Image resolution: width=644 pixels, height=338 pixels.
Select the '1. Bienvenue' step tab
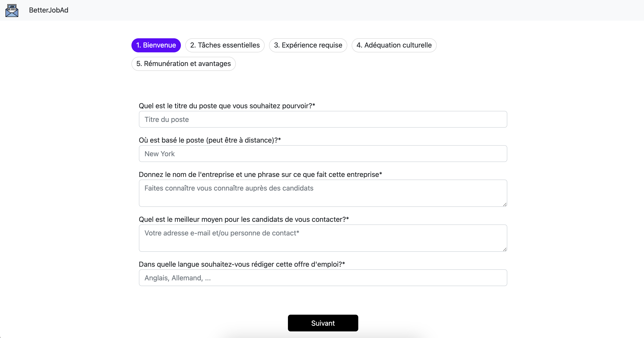pos(156,45)
